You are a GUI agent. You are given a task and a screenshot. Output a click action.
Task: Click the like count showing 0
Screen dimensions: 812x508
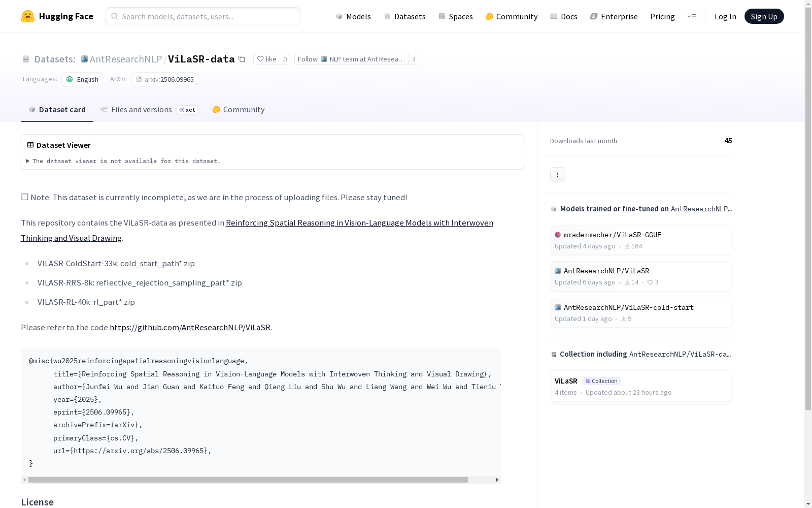(285, 59)
